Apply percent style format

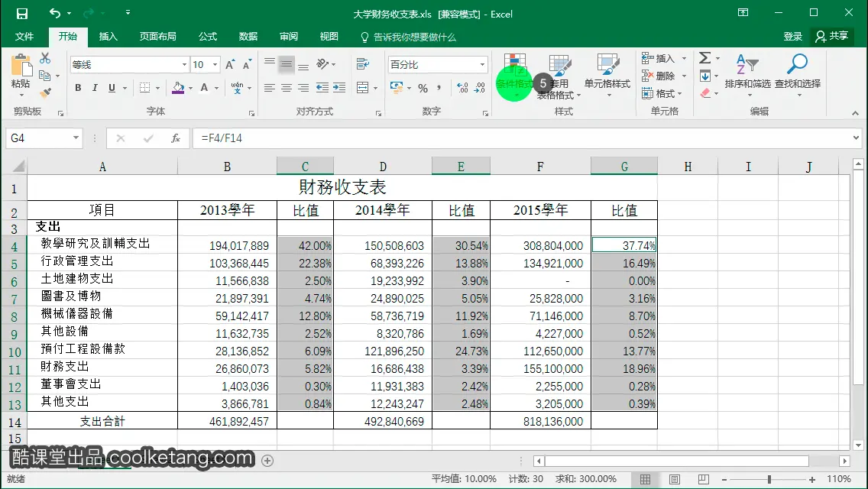click(423, 88)
